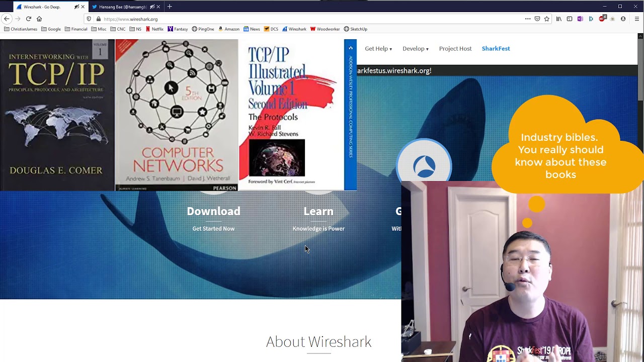Click the sharkfestus.wireshark.org banner text
The image size is (644, 362).
(394, 71)
